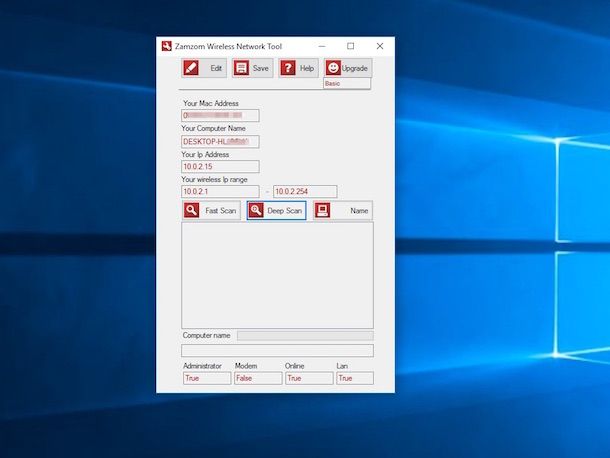Click the 'Your Ip Address' label

205,154
